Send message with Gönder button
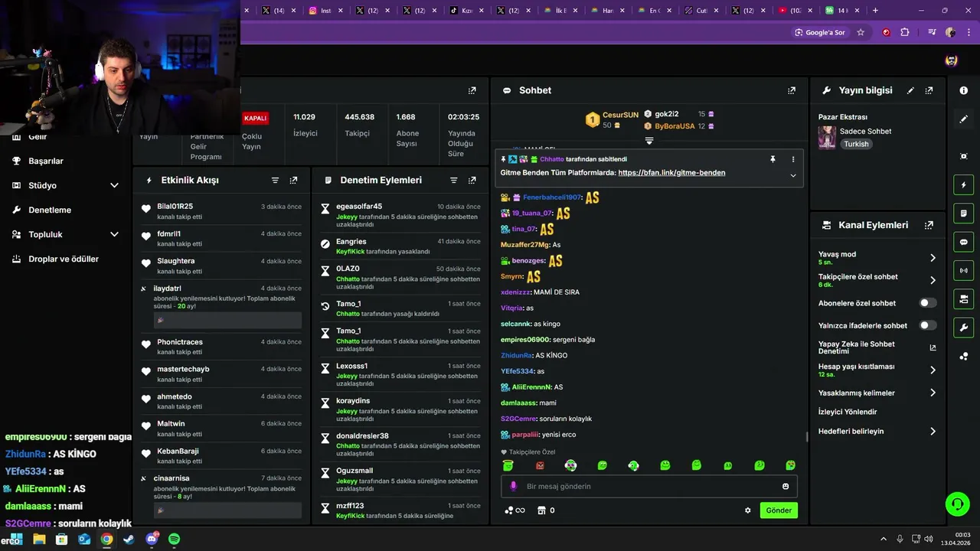Viewport: 980px width, 551px height. pyautogui.click(x=779, y=510)
